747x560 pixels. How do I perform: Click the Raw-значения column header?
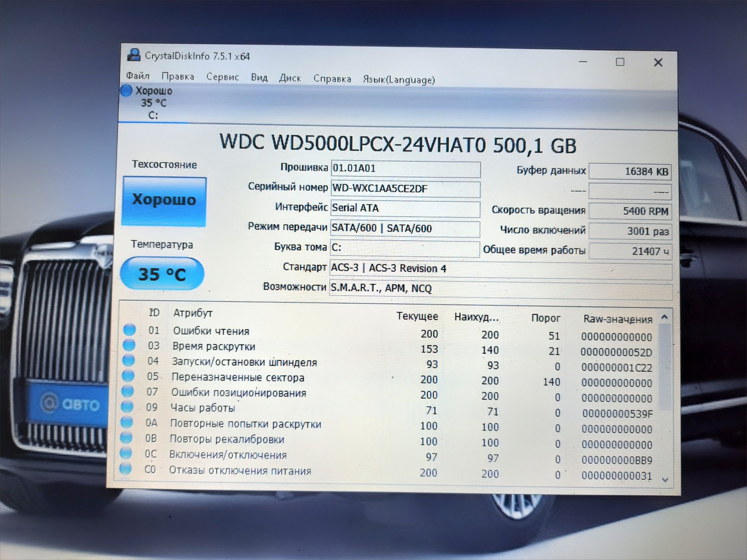tap(618, 319)
